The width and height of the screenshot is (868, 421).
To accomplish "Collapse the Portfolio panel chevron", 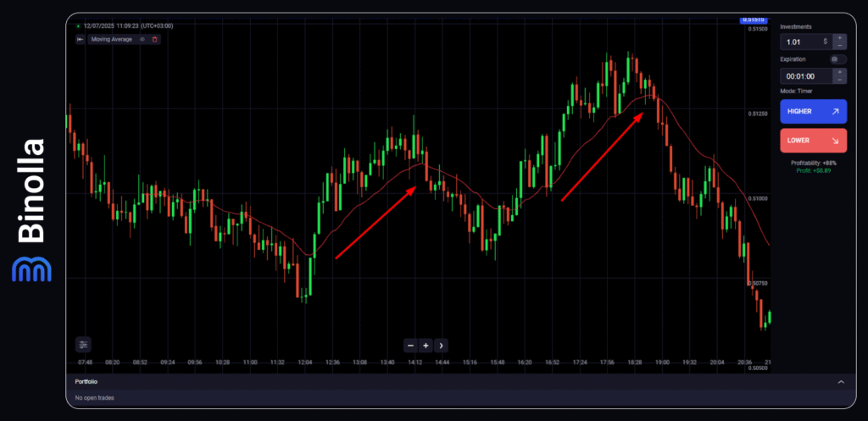I will coord(841,382).
